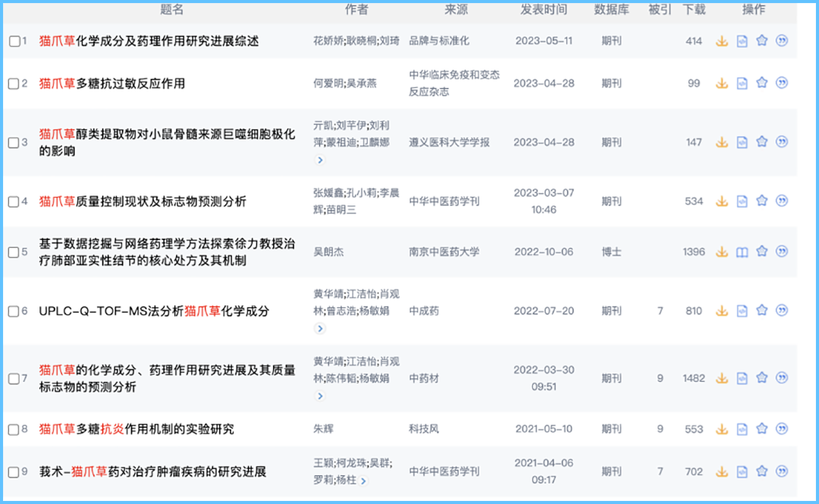Screen dimensions: 819x504
Task: Click the 作者 column header
Action: tap(356, 9)
